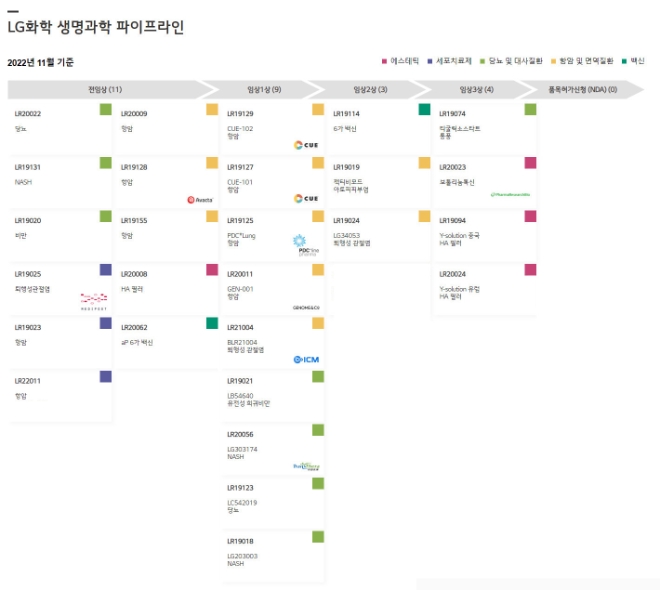Click the green swatch on LR20022 card
Image resolution: width=660 pixels, height=590 pixels.
point(105,110)
